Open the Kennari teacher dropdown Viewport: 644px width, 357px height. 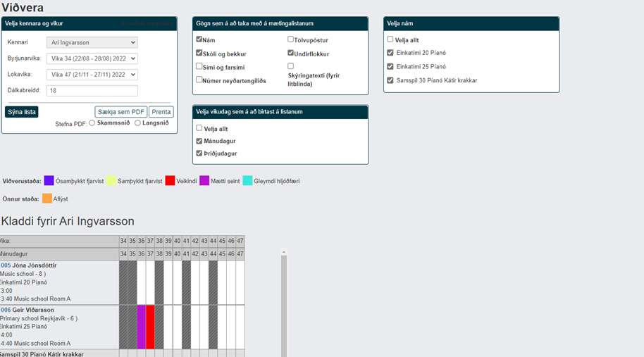click(92, 42)
